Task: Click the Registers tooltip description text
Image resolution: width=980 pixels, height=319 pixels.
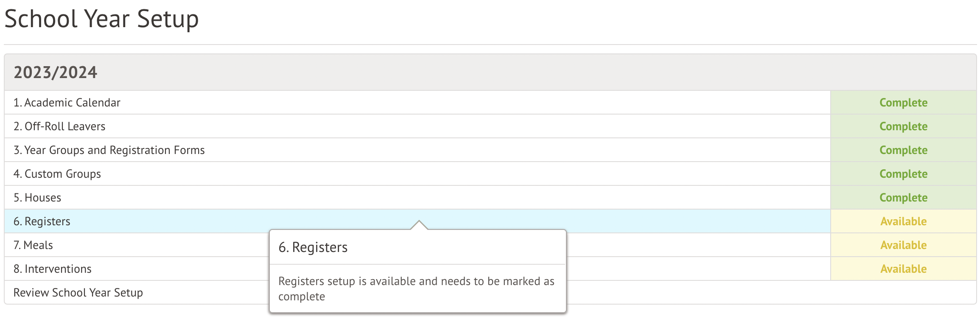Action: 416,288
